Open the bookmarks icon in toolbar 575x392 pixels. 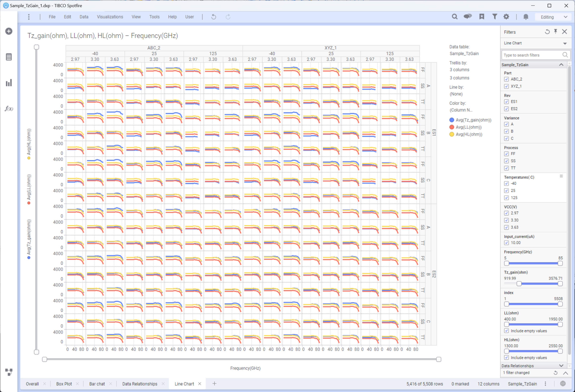[x=481, y=17]
